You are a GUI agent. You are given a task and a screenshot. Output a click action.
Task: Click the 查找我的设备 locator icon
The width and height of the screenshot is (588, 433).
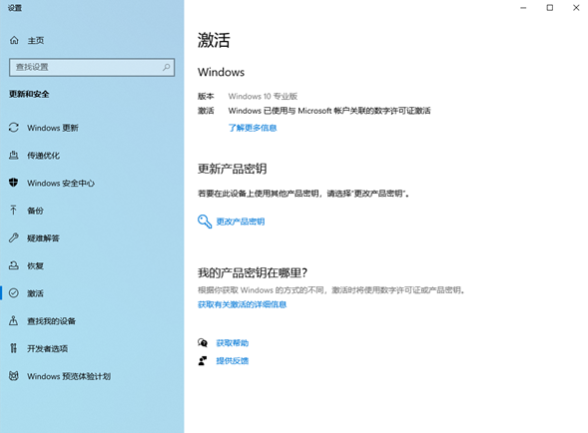tap(14, 321)
